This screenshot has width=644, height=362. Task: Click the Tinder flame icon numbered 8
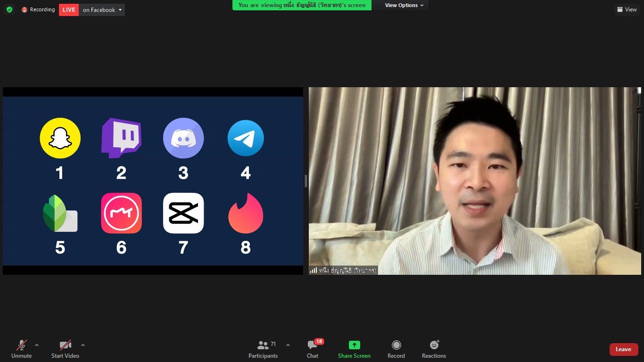pyautogui.click(x=246, y=213)
